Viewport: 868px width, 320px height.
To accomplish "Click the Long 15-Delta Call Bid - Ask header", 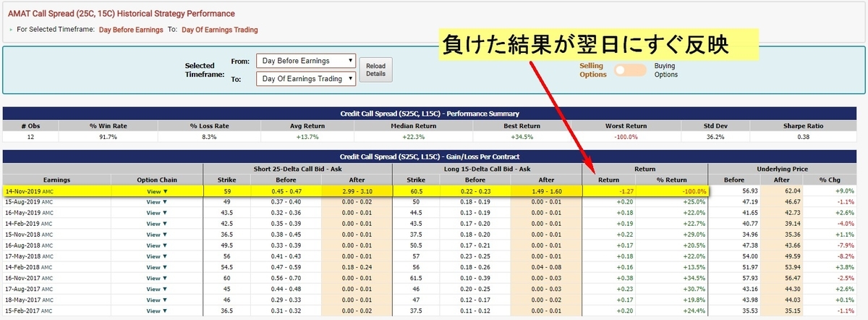I will click(486, 168).
